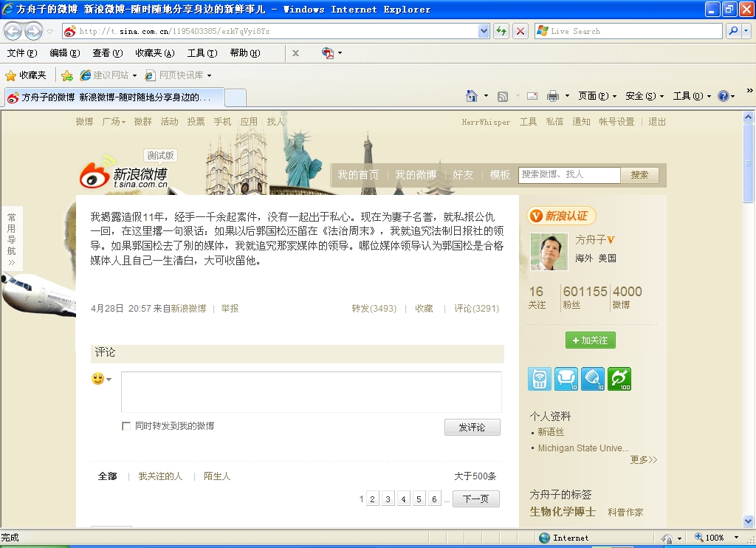Click the Sina Weibo logo
The height and width of the screenshot is (548, 756).
point(124,173)
